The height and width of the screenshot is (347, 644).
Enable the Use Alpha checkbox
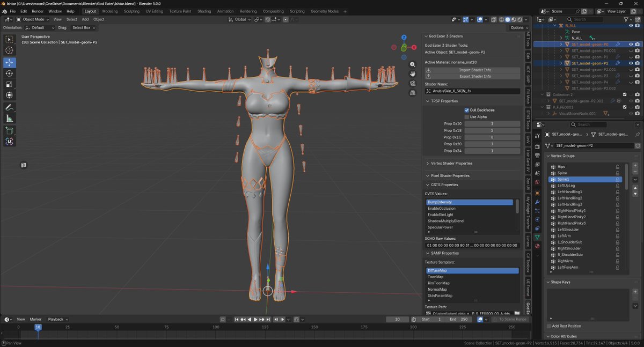pyautogui.click(x=467, y=117)
